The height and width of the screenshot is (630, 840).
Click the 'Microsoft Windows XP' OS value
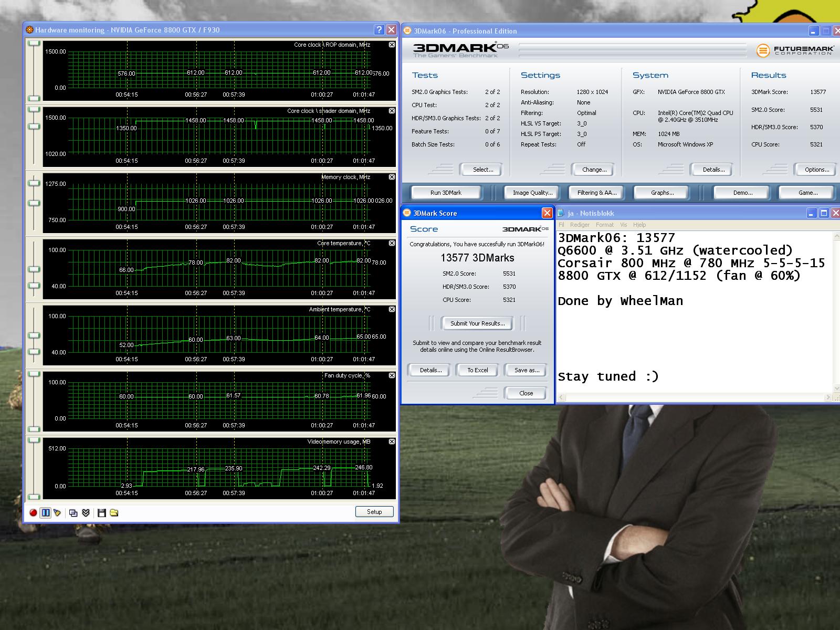click(x=685, y=144)
